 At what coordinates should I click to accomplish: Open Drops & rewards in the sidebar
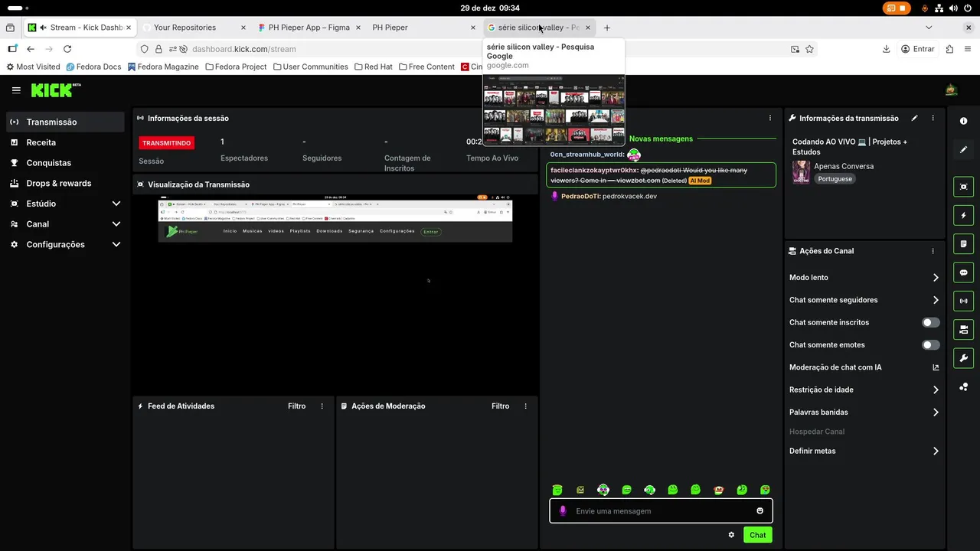[65, 184]
